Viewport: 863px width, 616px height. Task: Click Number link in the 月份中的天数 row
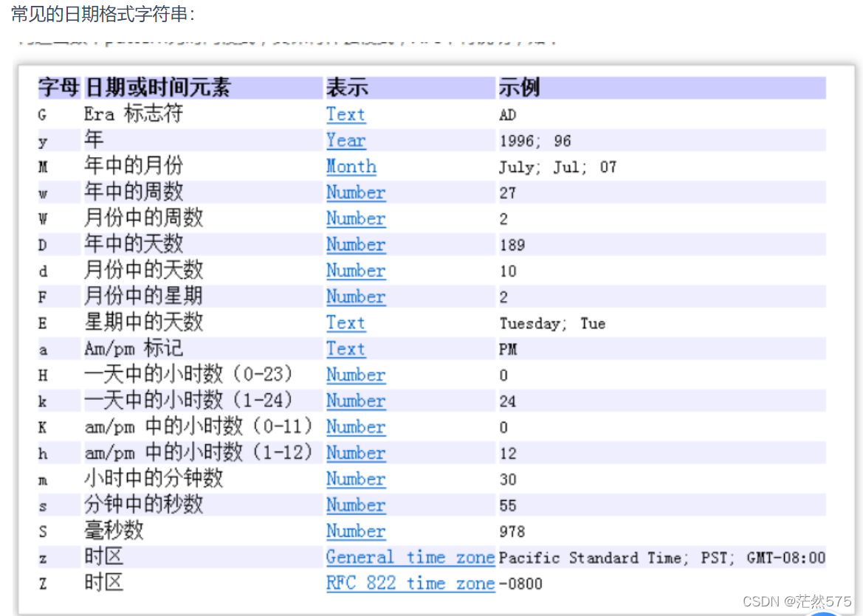356,271
